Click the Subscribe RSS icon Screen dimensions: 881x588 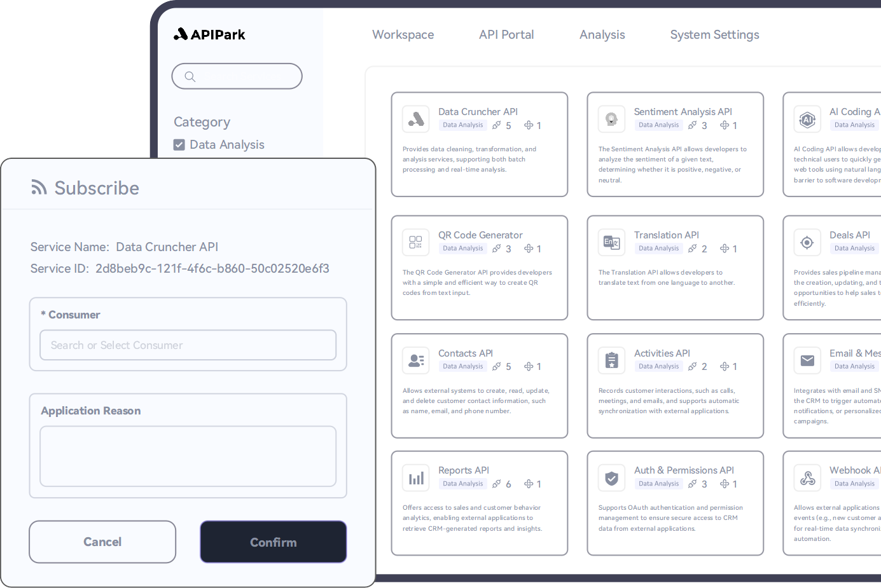[39, 187]
